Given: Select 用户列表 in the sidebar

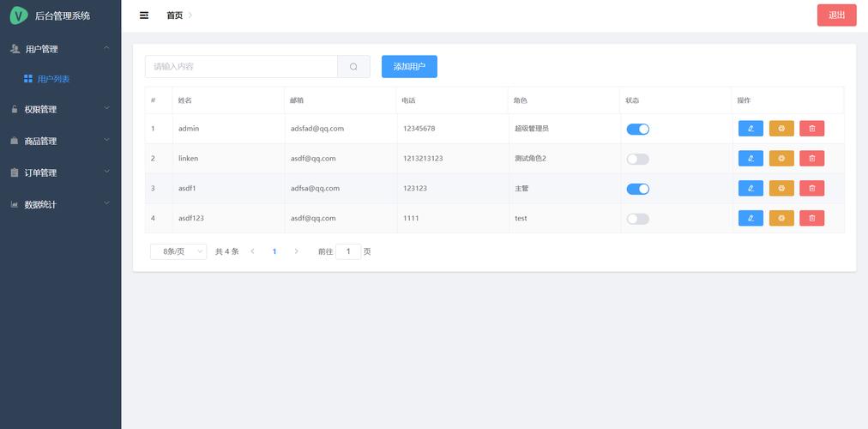Looking at the screenshot, I should [53, 79].
